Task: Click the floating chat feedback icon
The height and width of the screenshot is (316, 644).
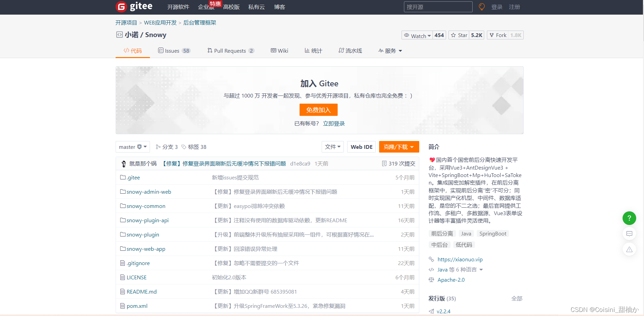Action: point(629,234)
